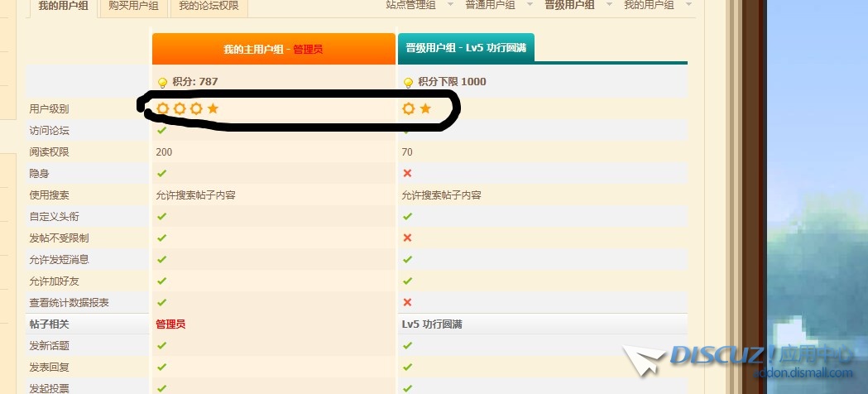868x394 pixels.
Task: Click the lightbulb icon beside 积分: 787
Action: click(162, 82)
